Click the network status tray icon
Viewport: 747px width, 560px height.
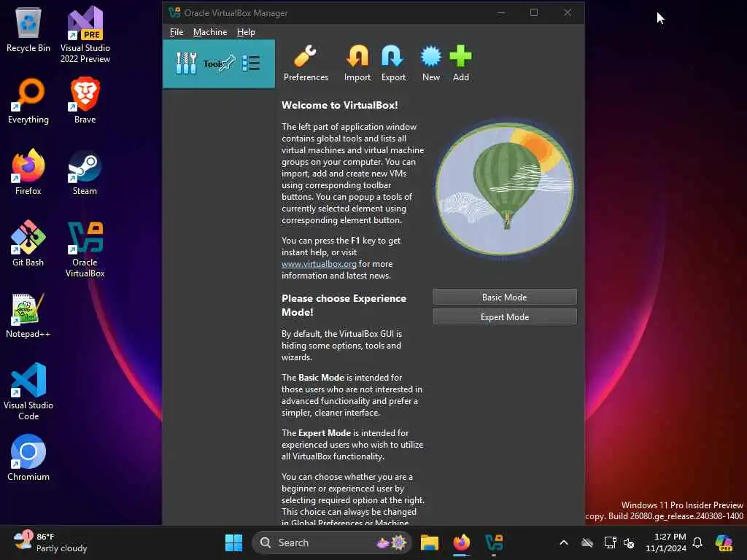pyautogui.click(x=610, y=542)
